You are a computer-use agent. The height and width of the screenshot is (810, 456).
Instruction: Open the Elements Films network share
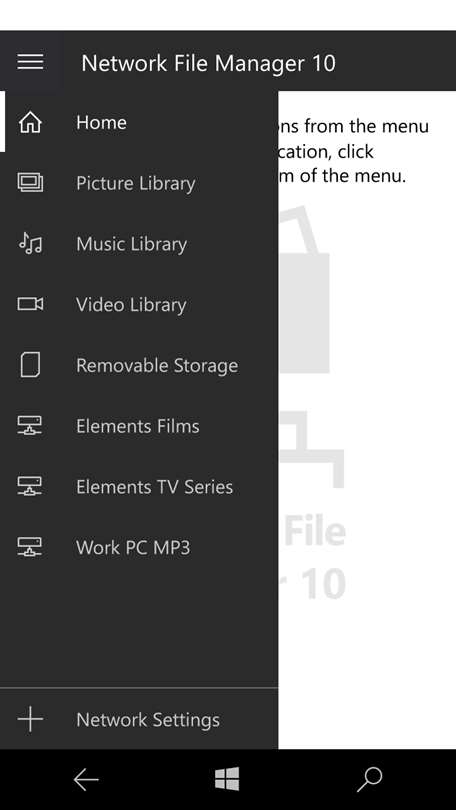pos(138,426)
